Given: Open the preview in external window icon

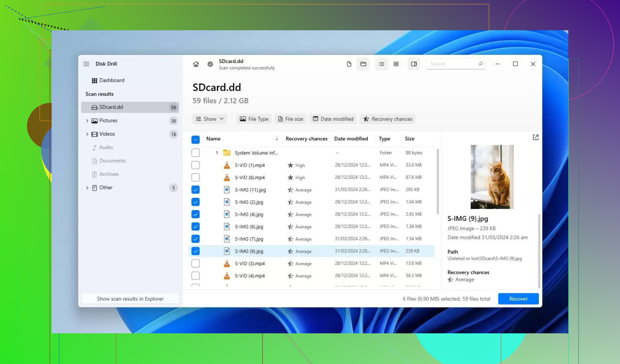Looking at the screenshot, I should pos(536,138).
